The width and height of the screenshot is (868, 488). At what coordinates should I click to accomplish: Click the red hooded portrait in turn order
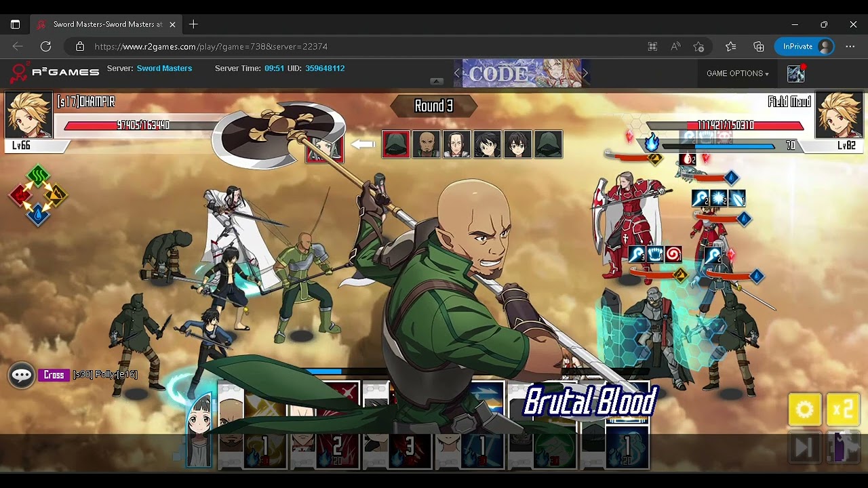click(396, 144)
